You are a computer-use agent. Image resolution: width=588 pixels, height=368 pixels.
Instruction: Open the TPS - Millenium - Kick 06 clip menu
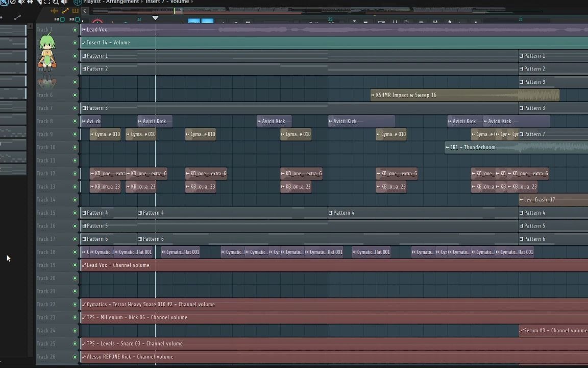pyautogui.click(x=84, y=317)
